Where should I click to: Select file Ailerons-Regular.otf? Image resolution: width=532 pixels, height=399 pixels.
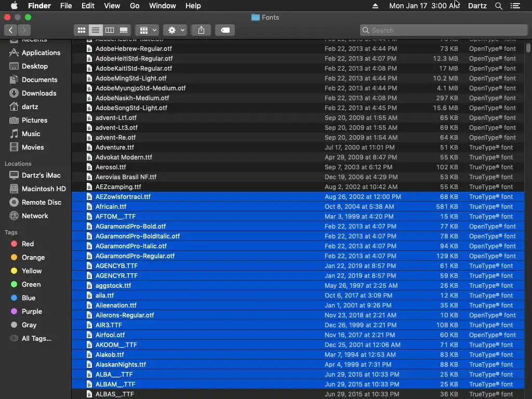coord(298,315)
